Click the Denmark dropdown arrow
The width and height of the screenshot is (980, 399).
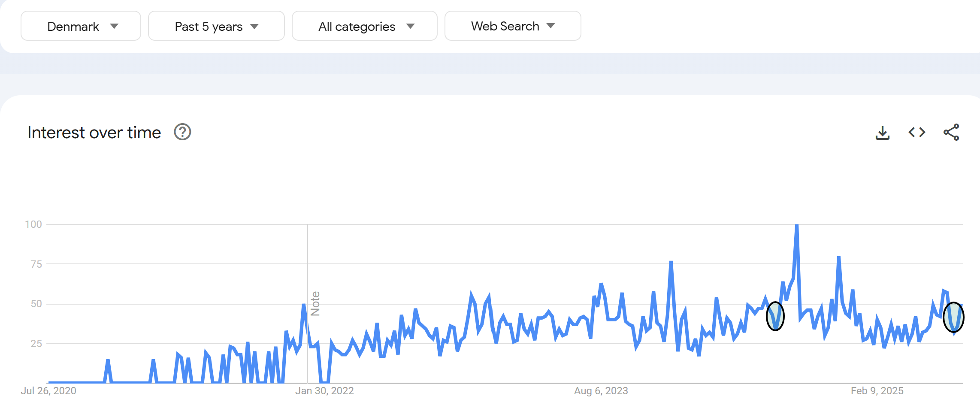[114, 26]
